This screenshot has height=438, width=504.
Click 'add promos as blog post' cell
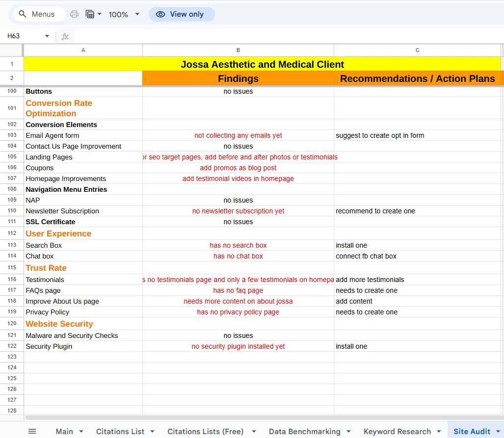[238, 168]
